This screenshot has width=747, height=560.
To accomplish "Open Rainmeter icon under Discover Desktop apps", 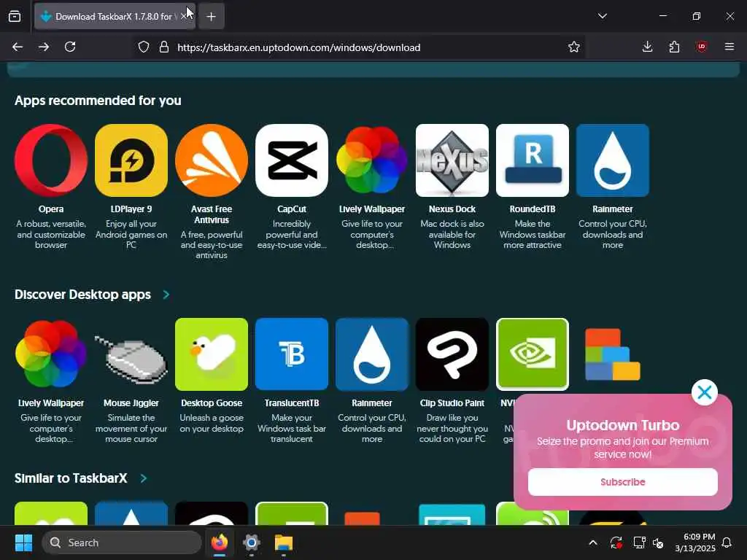I will point(372,354).
